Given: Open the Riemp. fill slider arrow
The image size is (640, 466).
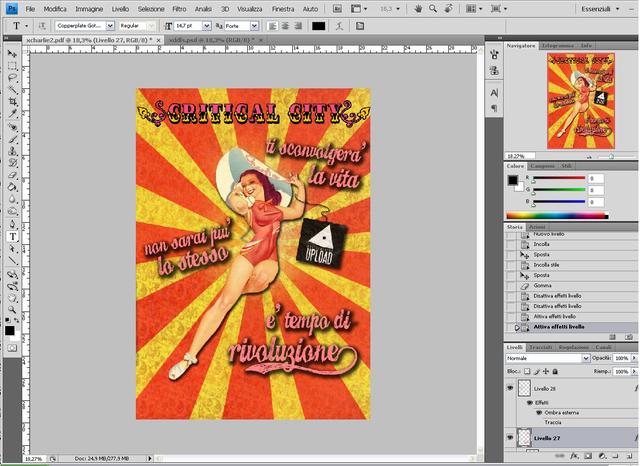Looking at the screenshot, I should coord(634,371).
